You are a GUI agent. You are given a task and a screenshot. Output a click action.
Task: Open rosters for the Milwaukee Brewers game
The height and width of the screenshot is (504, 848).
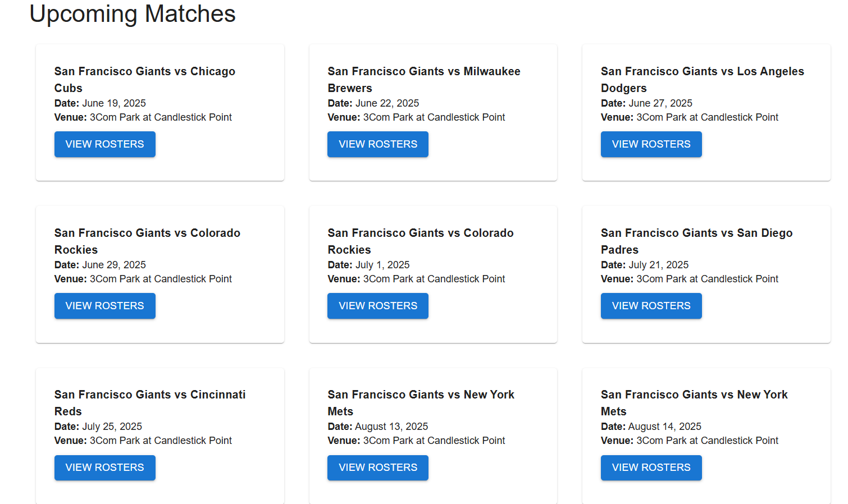pos(377,144)
